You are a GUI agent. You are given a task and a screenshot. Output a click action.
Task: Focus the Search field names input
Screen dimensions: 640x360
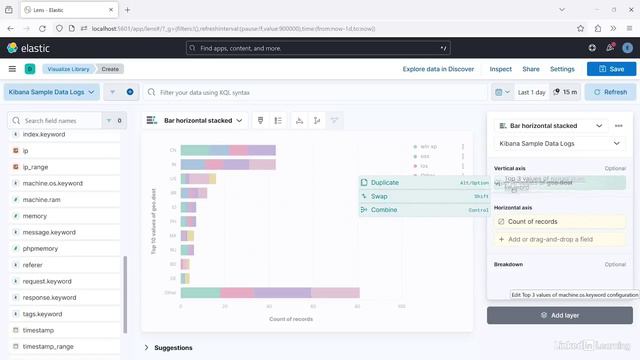click(55, 121)
